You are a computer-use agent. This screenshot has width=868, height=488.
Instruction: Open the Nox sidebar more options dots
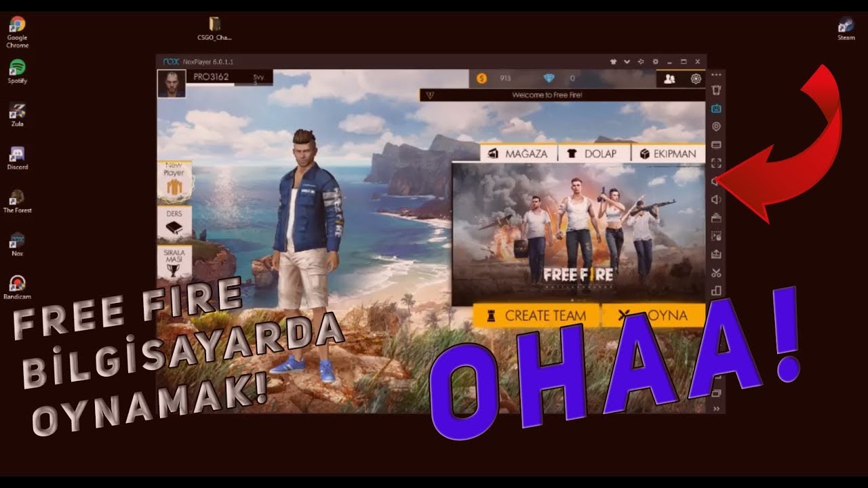pos(716,75)
